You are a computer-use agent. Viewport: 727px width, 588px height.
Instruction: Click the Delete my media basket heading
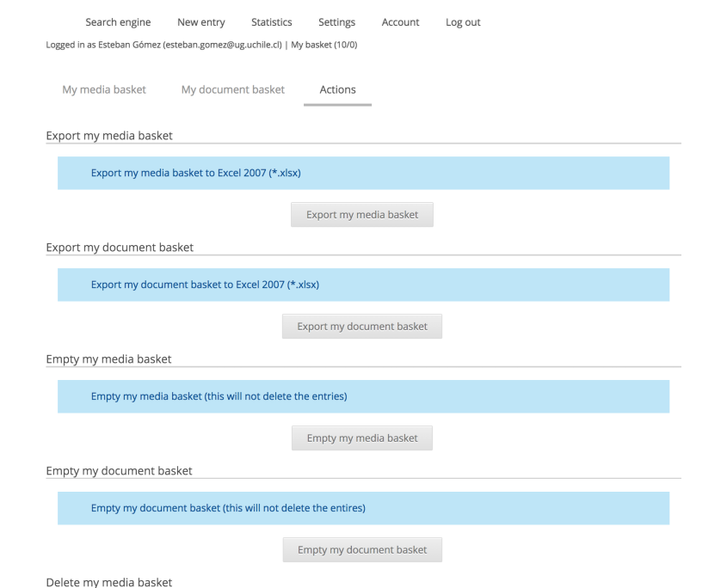[109, 582]
